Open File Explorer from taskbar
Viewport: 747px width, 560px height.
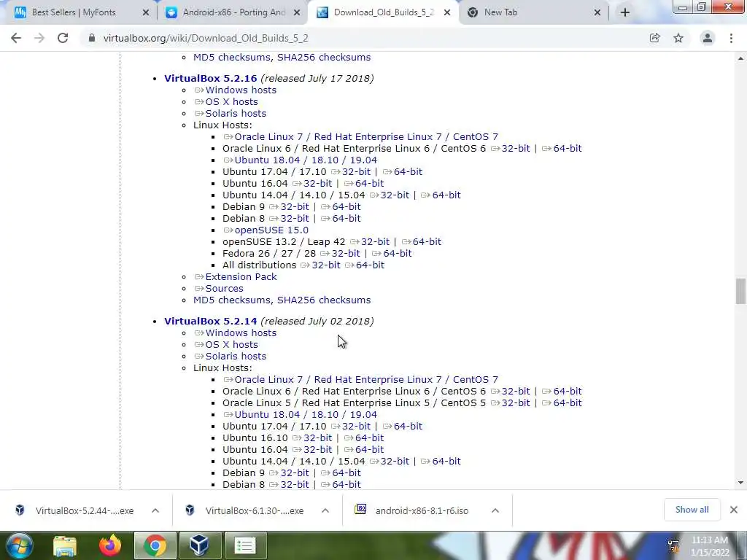tap(64, 545)
